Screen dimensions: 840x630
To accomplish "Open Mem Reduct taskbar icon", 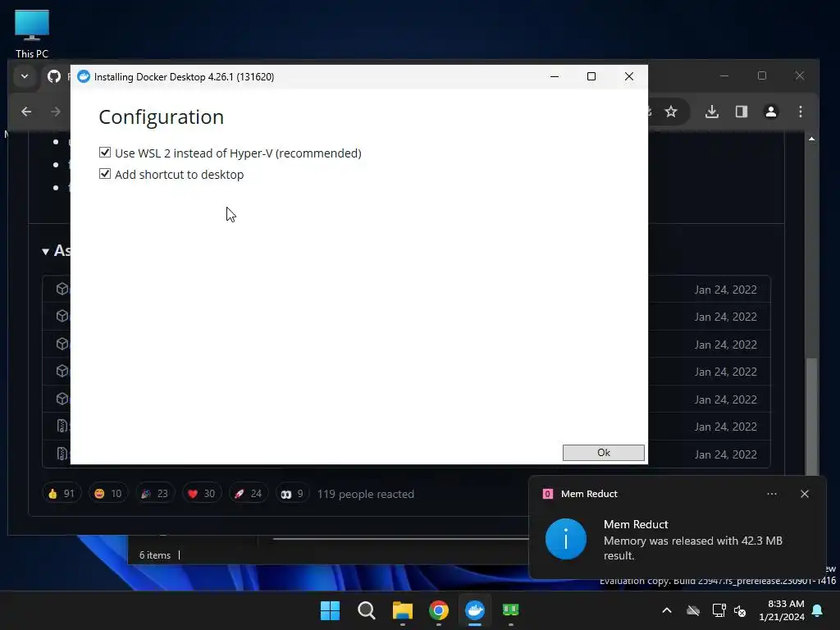I will click(510, 609).
